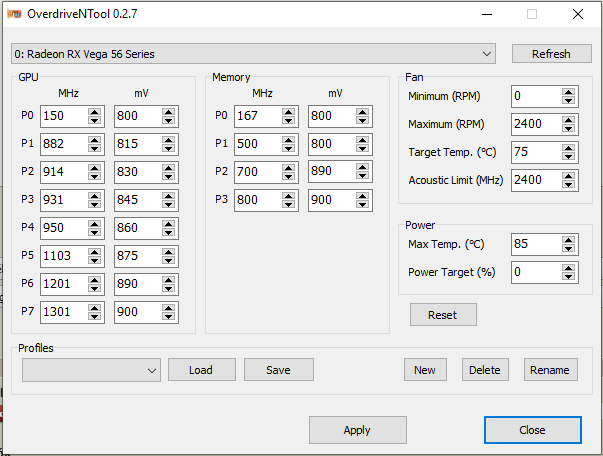603x456 pixels.
Task: Click the Save profile button
Action: coord(278,370)
